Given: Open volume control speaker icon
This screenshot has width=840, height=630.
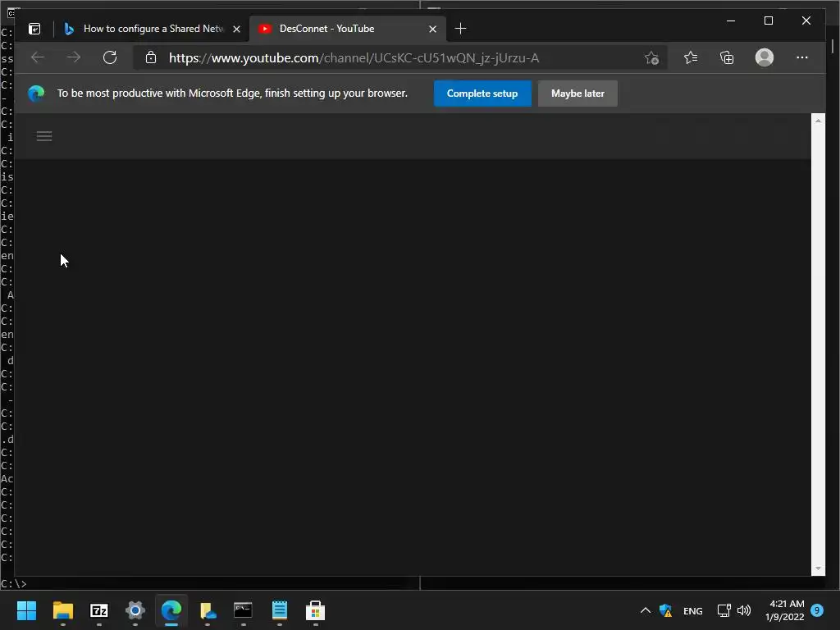Looking at the screenshot, I should (744, 610).
